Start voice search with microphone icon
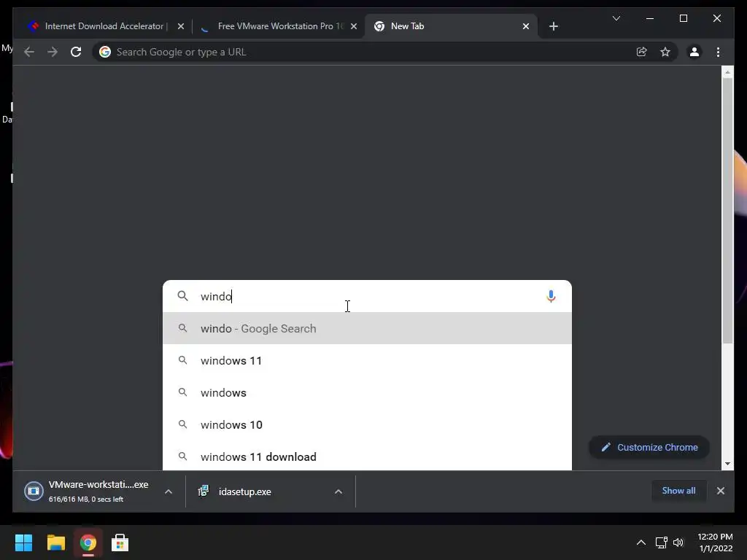 point(551,296)
